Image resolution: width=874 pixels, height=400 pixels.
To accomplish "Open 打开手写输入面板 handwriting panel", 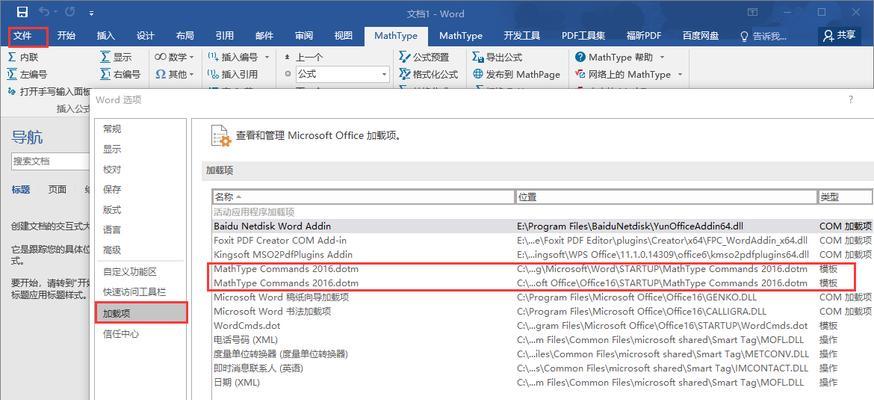I will pos(49,90).
